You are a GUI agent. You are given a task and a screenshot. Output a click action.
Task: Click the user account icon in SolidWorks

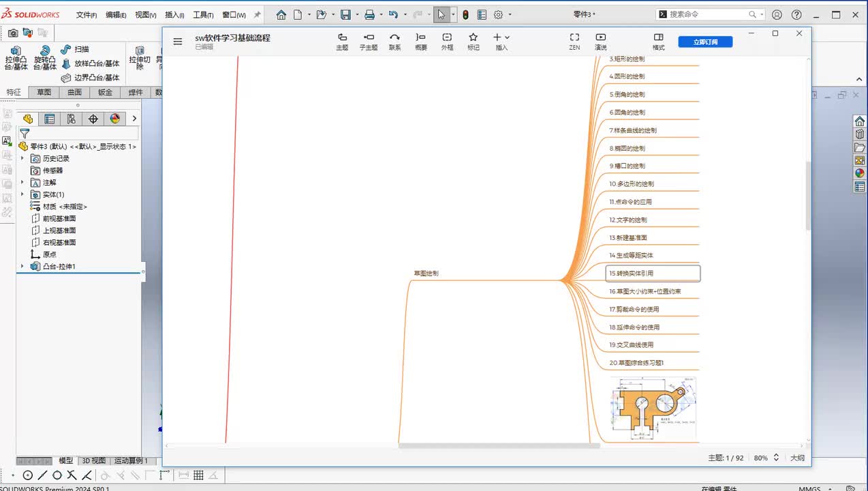tap(777, 14)
